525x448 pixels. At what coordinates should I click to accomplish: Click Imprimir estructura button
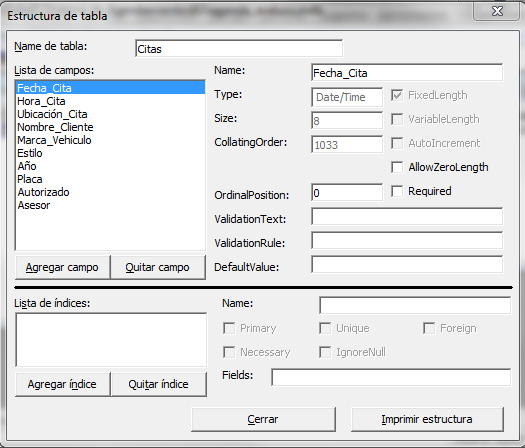pos(427,419)
